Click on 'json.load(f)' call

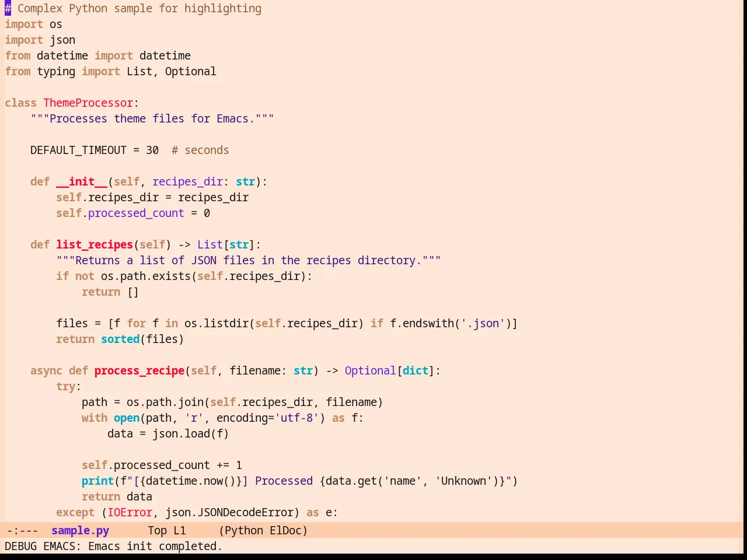(x=191, y=433)
